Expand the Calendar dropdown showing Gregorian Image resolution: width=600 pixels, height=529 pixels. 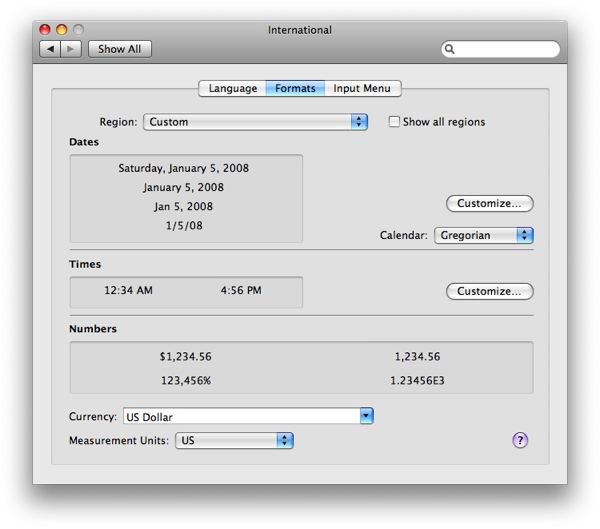click(x=483, y=236)
